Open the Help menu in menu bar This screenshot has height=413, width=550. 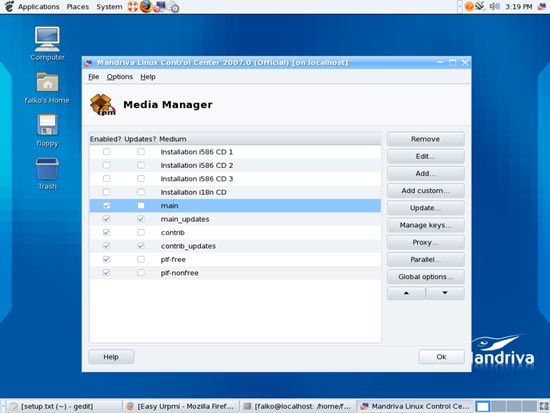148,76
